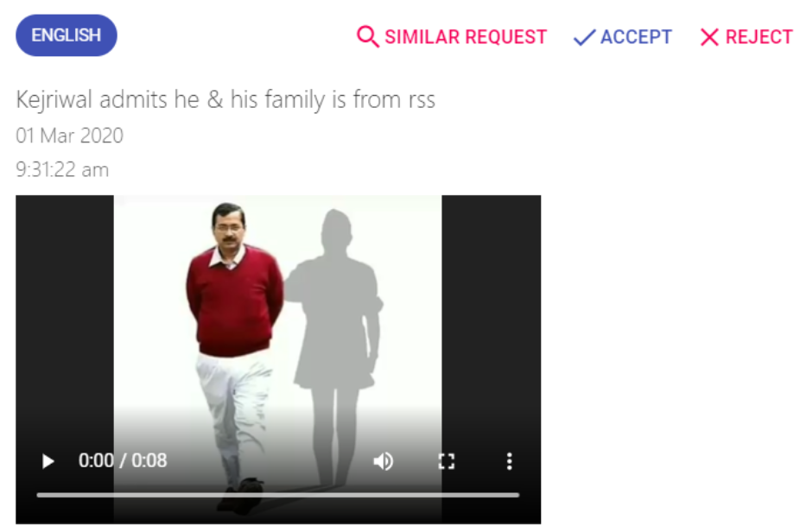Select the ENGLISH language badge

point(67,35)
